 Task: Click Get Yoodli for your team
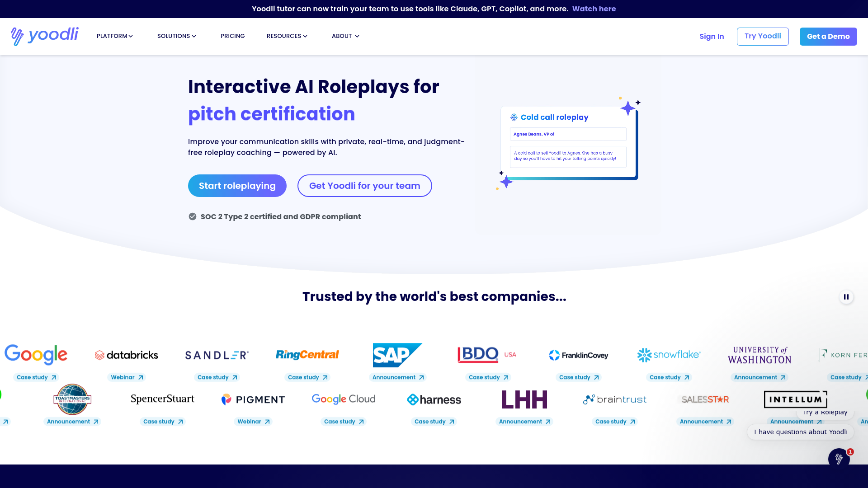pos(365,186)
